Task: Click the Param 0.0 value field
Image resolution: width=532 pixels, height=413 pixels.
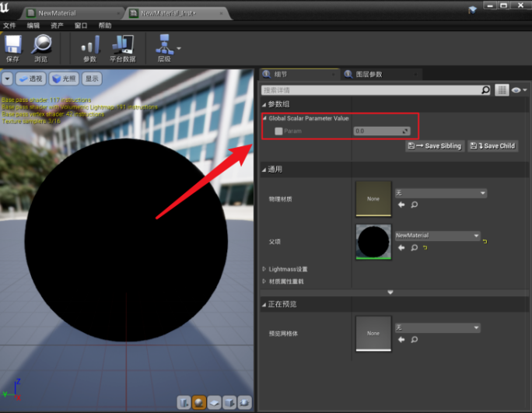Action: coord(382,131)
